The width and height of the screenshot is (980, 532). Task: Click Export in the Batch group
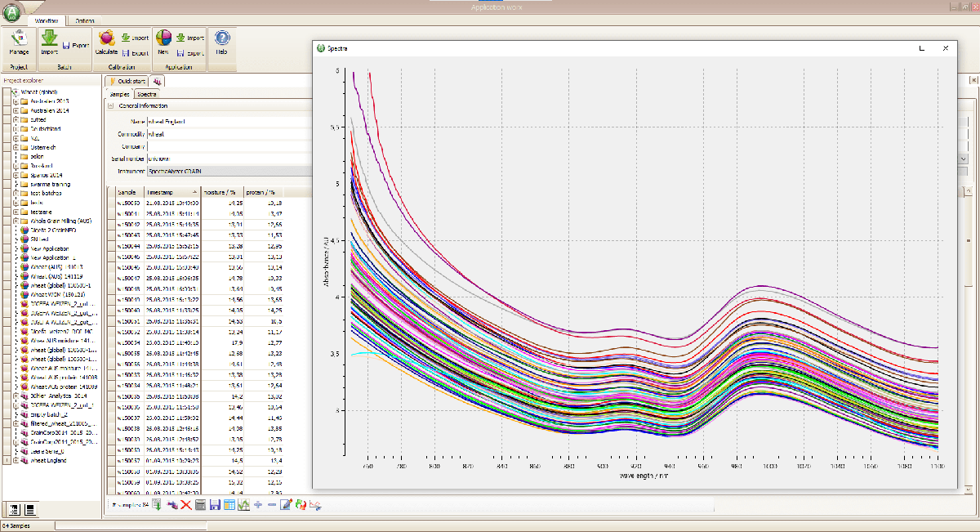pos(75,46)
